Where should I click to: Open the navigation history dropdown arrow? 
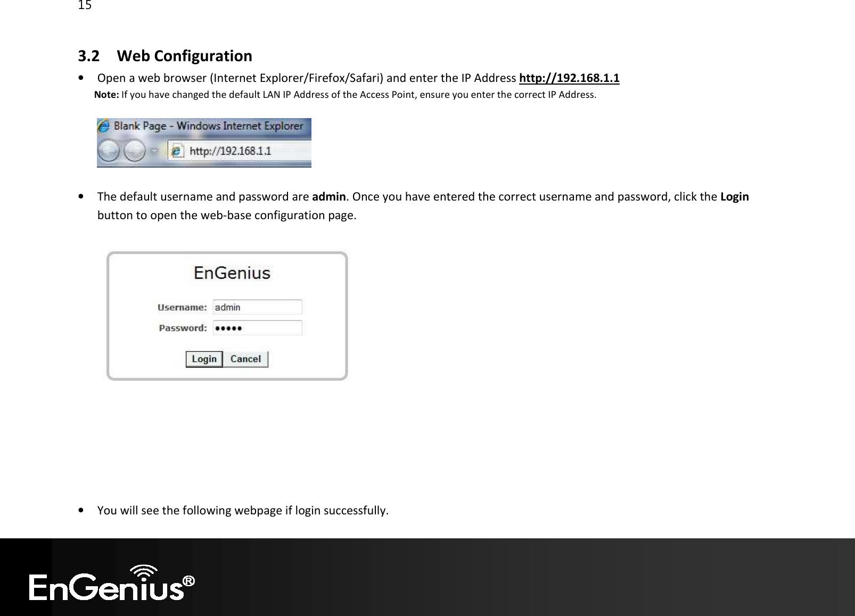pos(154,151)
